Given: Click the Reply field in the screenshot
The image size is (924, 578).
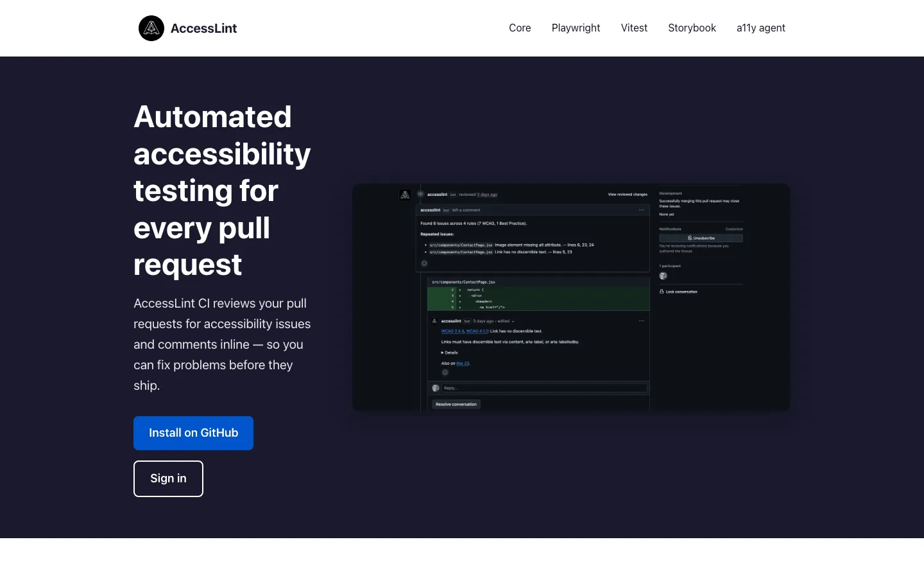Looking at the screenshot, I should (x=544, y=388).
